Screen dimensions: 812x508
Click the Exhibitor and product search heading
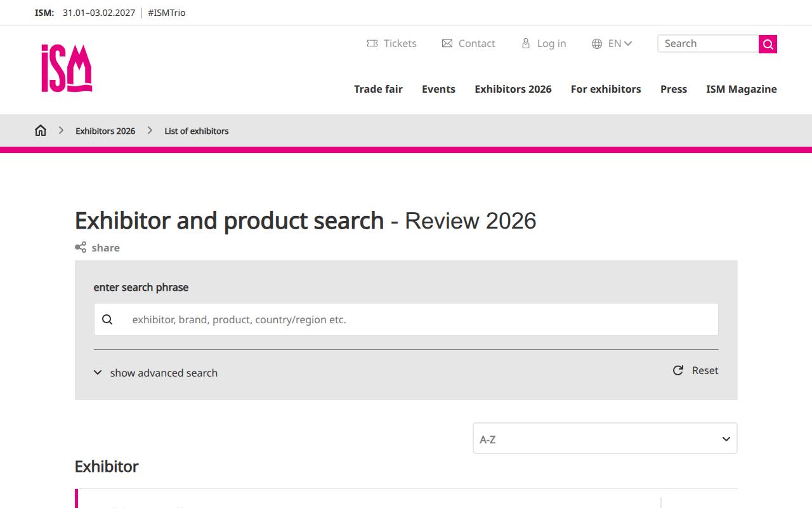tap(306, 221)
